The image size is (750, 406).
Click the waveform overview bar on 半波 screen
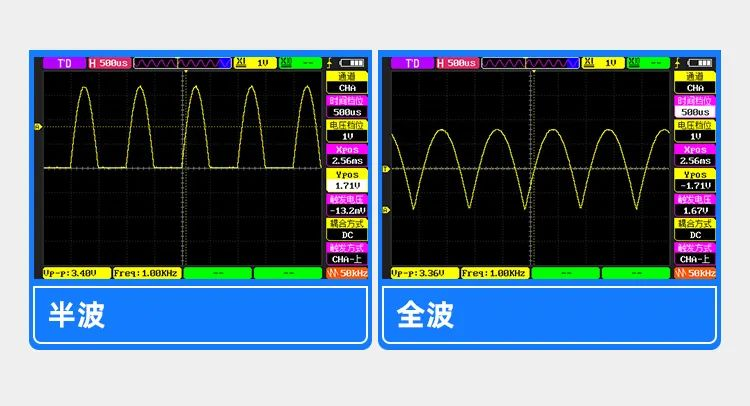pyautogui.click(x=182, y=63)
